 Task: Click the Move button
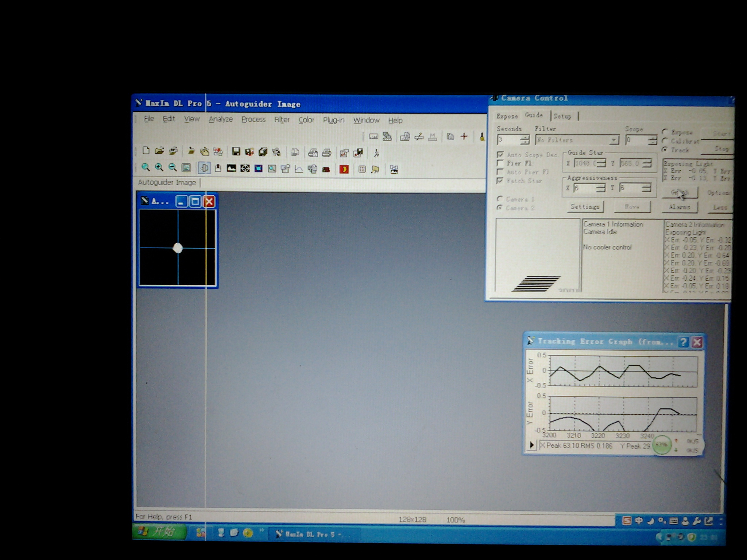point(632,207)
